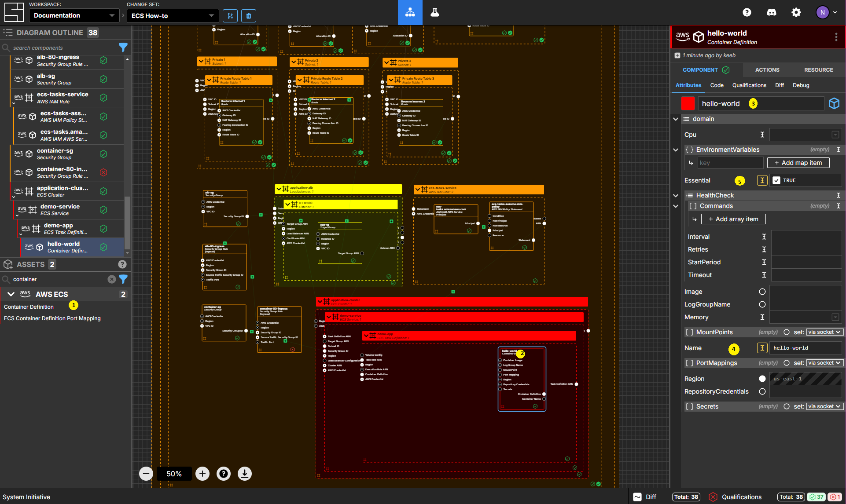
Task: Click the abandon change set trash icon
Action: pos(249,16)
